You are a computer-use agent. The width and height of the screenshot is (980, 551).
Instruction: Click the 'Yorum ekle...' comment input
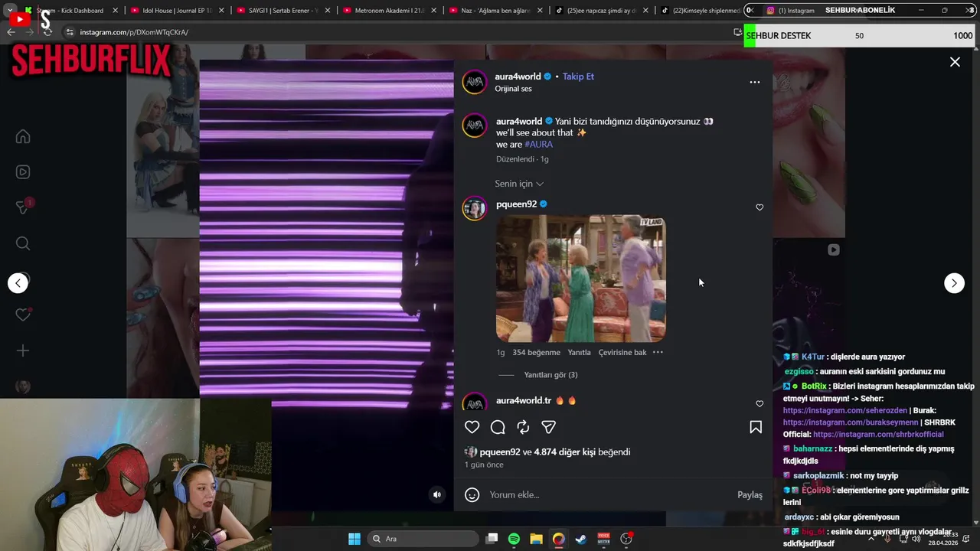pyautogui.click(x=609, y=495)
